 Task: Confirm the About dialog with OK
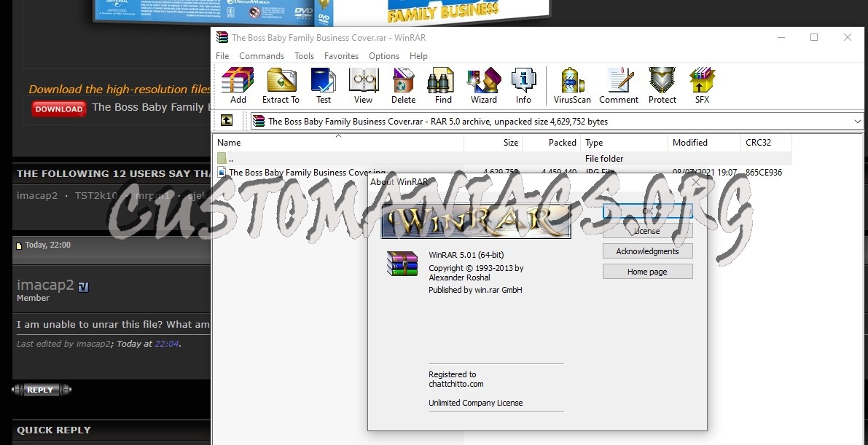(x=648, y=211)
